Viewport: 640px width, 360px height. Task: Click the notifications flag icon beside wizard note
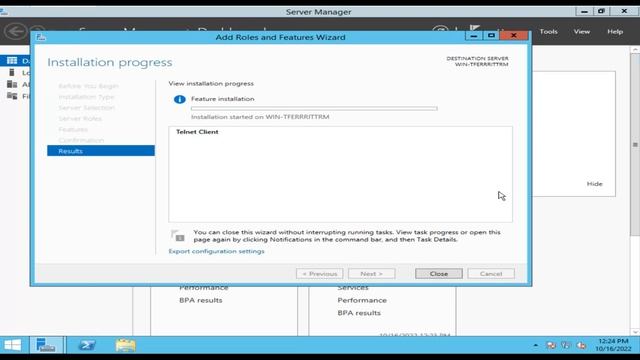pos(178,236)
